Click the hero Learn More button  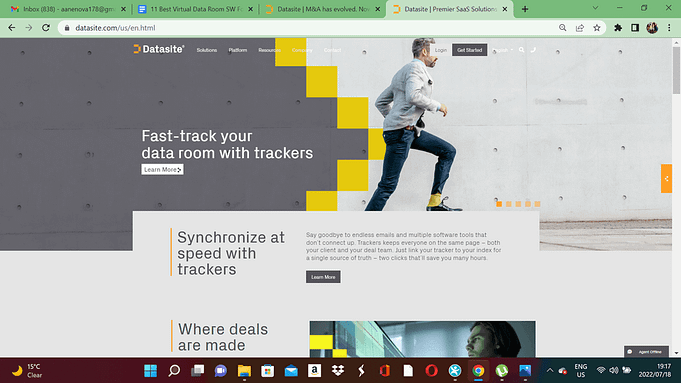(162, 169)
